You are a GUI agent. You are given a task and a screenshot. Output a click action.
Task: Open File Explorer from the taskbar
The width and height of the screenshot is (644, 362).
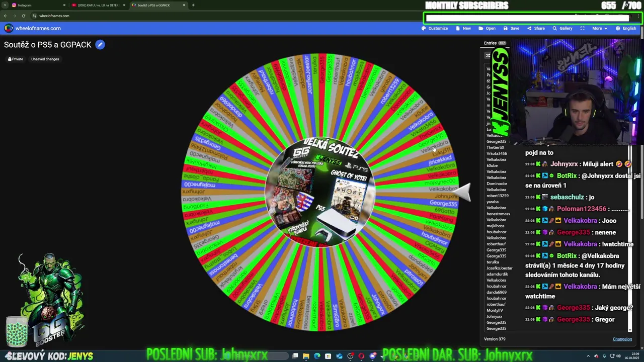[306, 356]
